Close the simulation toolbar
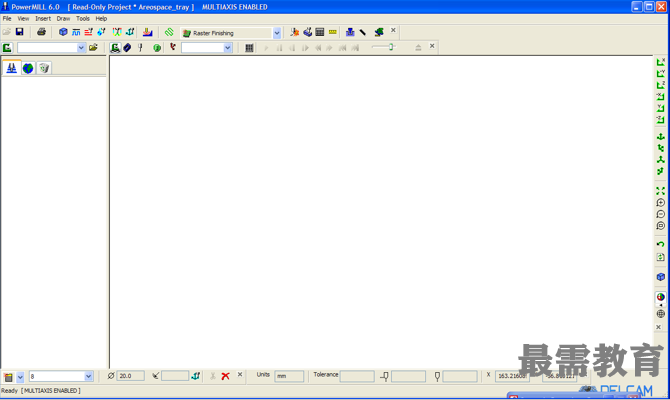Image resolution: width=670 pixels, height=400 pixels. [432, 46]
